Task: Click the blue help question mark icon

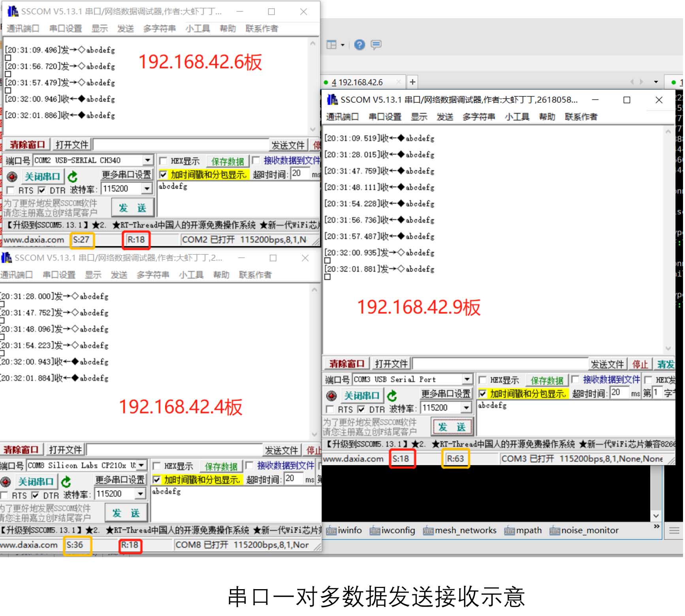Action: point(359,45)
